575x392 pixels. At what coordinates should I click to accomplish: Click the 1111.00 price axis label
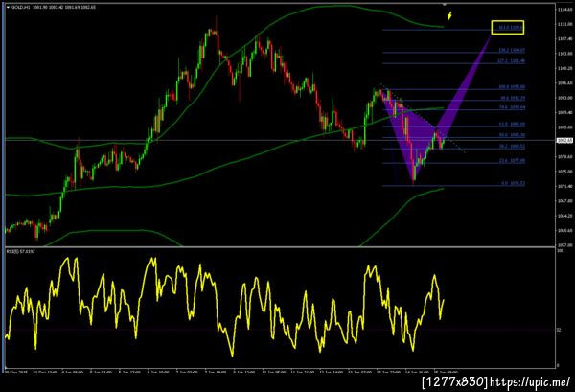point(564,24)
